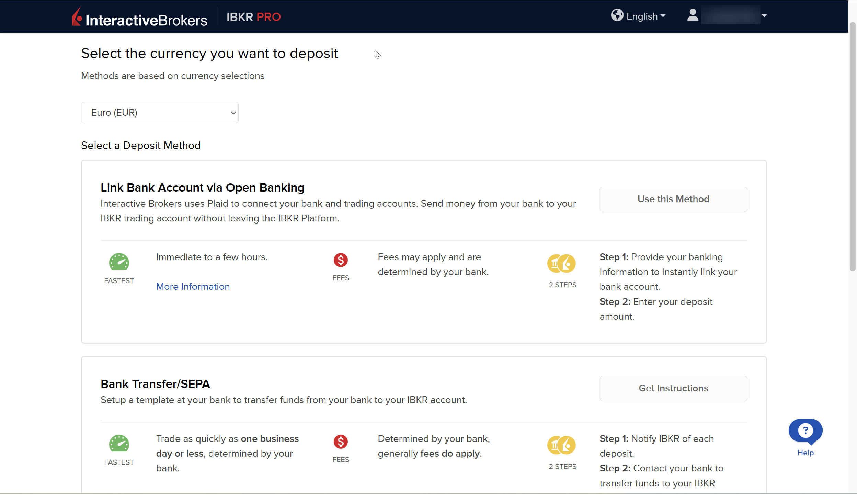Click Open Banking speedometer FASTEST icon

(x=119, y=262)
